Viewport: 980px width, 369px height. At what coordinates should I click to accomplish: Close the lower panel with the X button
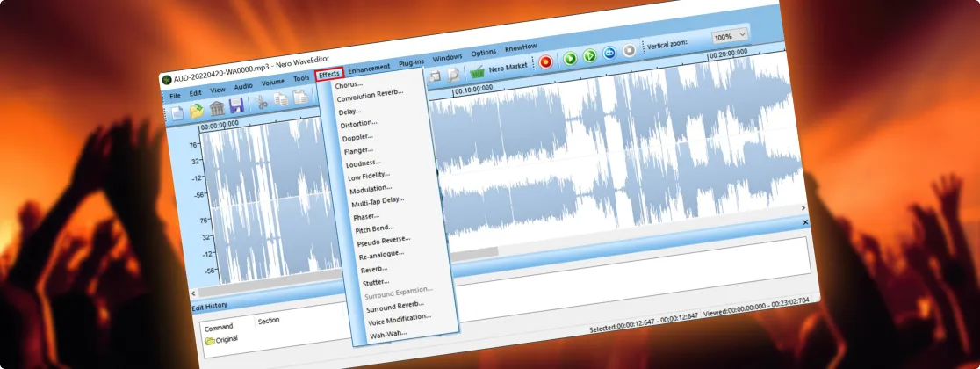pyautogui.click(x=805, y=222)
